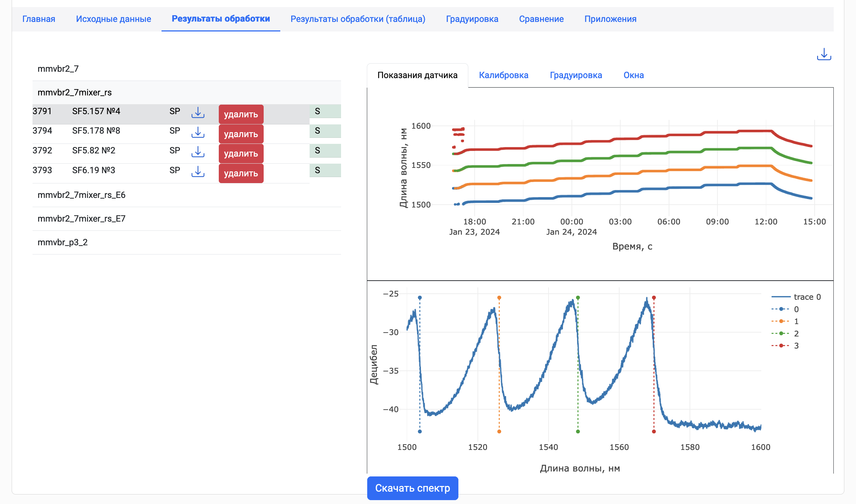Click the Децибел axis title
Image resolution: width=856 pixels, height=504 pixels.
coord(374,364)
